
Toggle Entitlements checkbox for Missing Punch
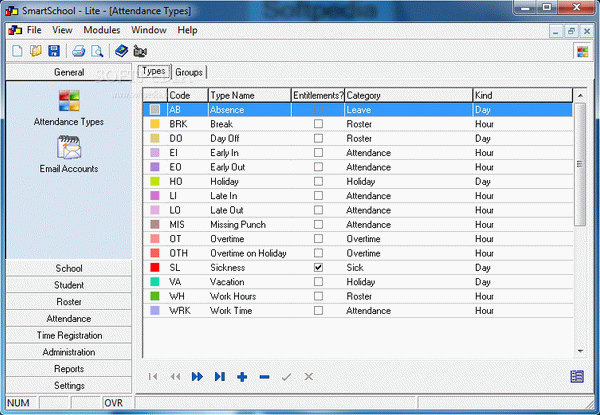[x=318, y=225]
